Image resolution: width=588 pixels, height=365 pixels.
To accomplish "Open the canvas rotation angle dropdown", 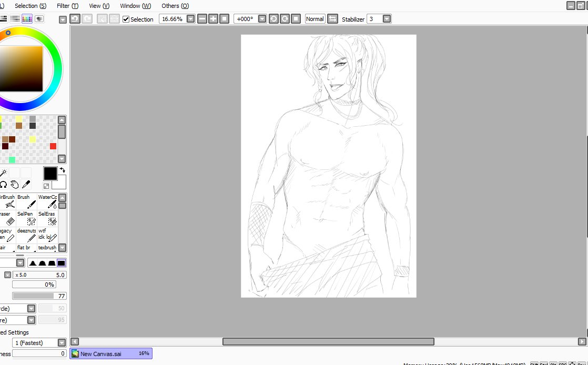I will pyautogui.click(x=261, y=18).
